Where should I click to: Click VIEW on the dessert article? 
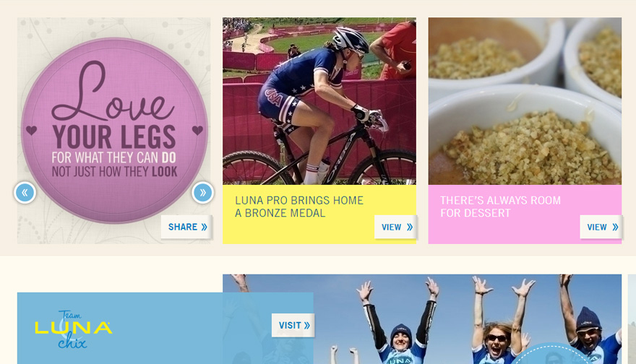[x=601, y=227]
